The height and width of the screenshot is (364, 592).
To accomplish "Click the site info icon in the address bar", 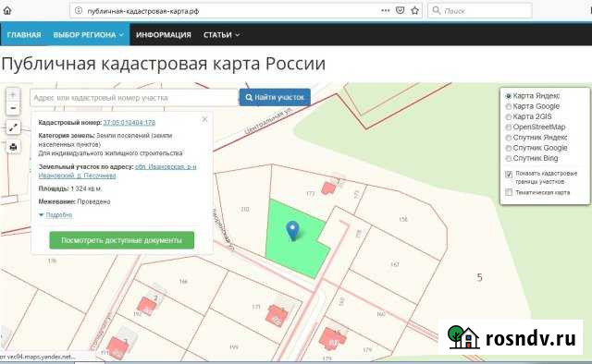I will tap(79, 10).
